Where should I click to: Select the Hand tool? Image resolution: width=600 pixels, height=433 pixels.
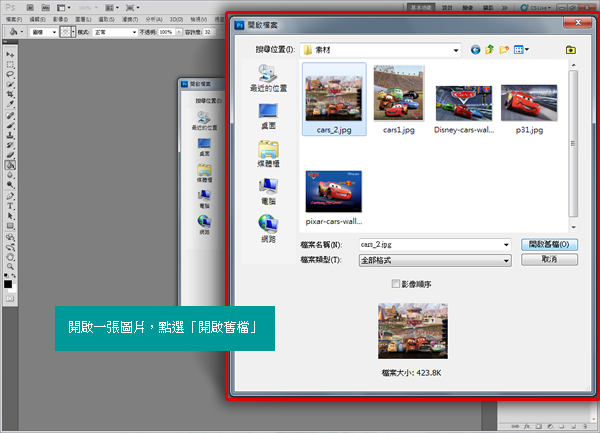click(x=10, y=257)
